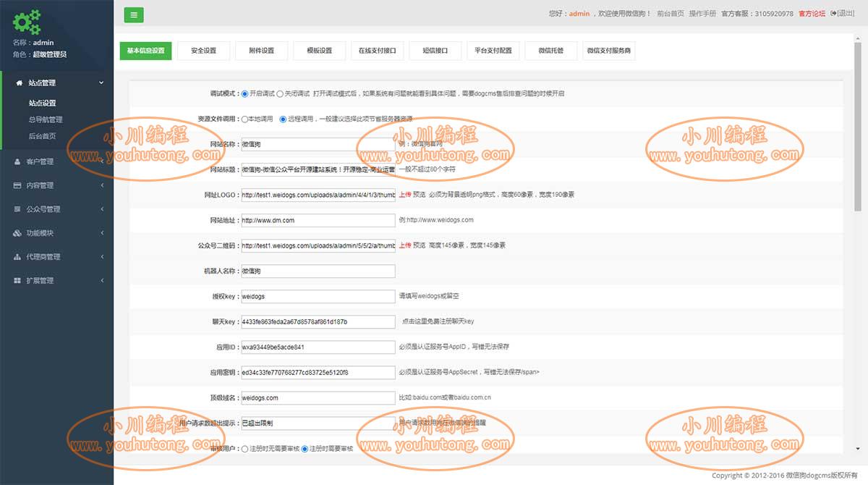The width and height of the screenshot is (868, 485).
Task: Click the green gears logo
Action: tap(27, 22)
